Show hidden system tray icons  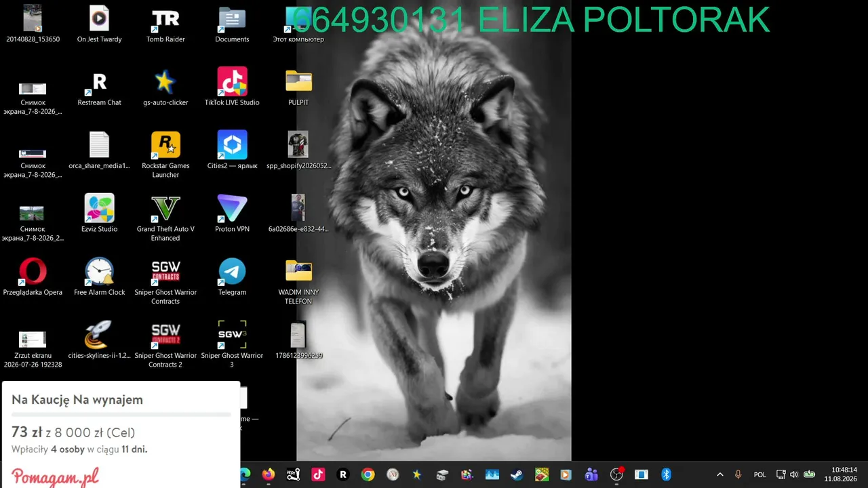[719, 474]
